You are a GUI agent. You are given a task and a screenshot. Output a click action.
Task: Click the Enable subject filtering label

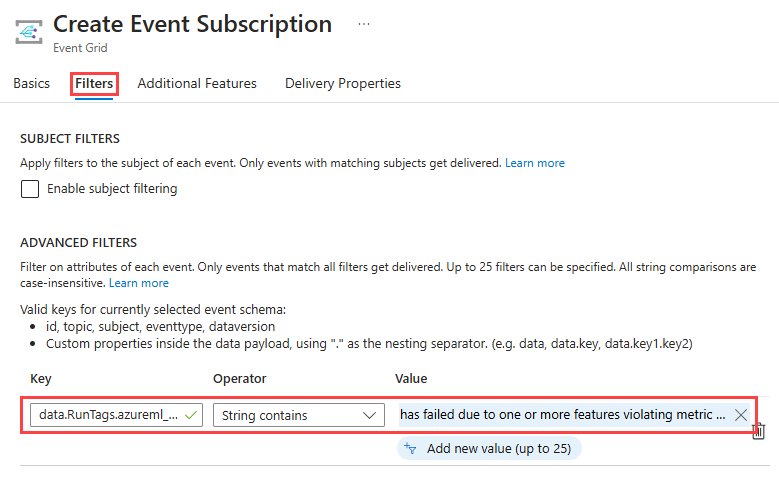(112, 189)
